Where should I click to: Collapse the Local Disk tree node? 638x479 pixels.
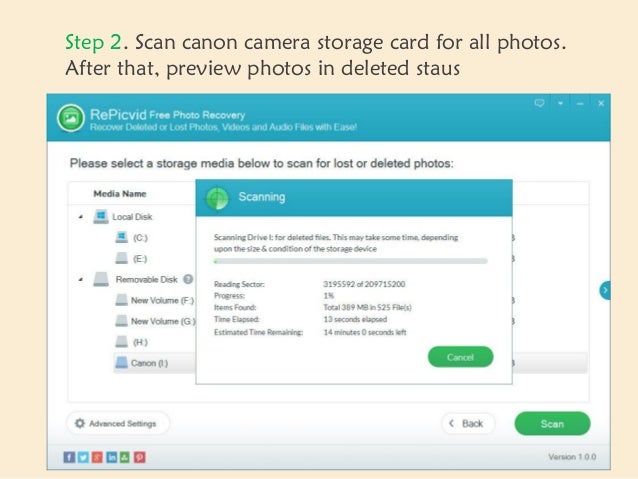[81, 217]
